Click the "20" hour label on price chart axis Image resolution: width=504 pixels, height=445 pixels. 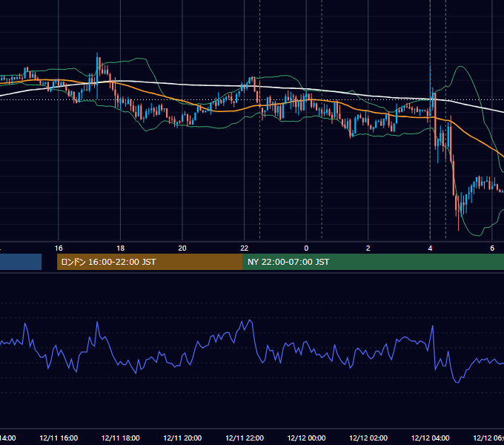click(x=182, y=248)
